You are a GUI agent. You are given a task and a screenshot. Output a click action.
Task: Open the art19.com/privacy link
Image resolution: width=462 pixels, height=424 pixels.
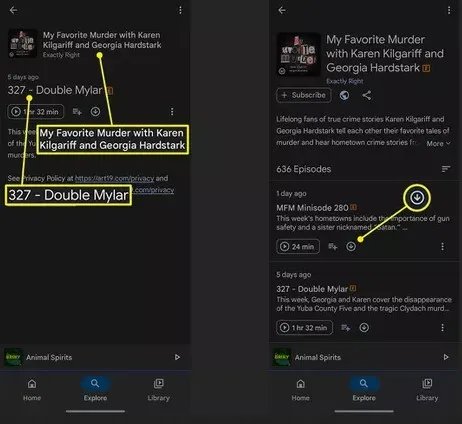tap(114, 178)
